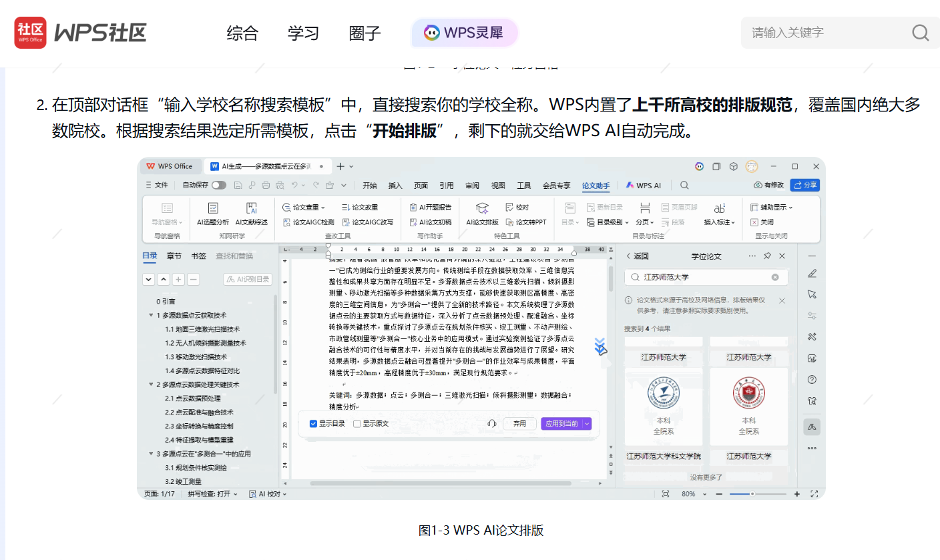
Task: Open the 文件 menu
Action: 157,185
